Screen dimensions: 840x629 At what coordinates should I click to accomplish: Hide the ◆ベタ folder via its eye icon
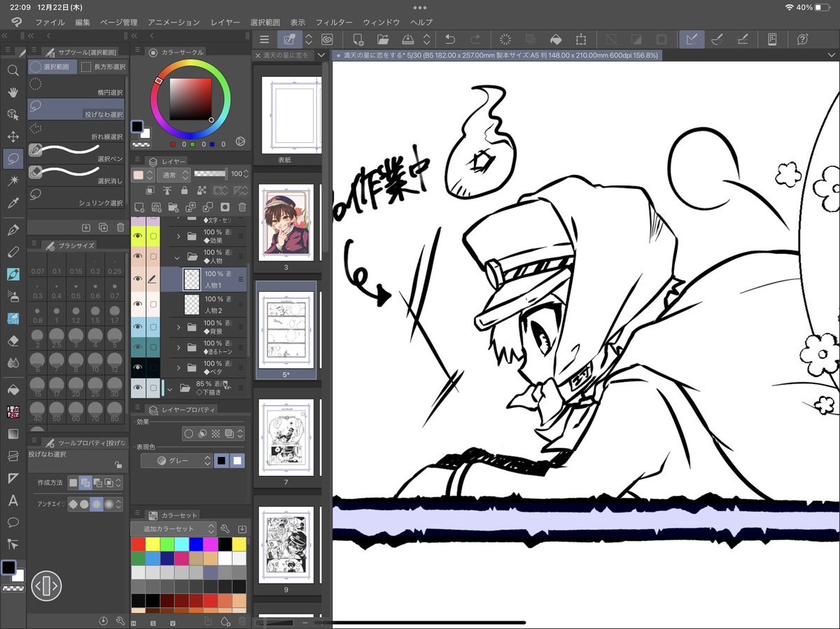pos(138,367)
